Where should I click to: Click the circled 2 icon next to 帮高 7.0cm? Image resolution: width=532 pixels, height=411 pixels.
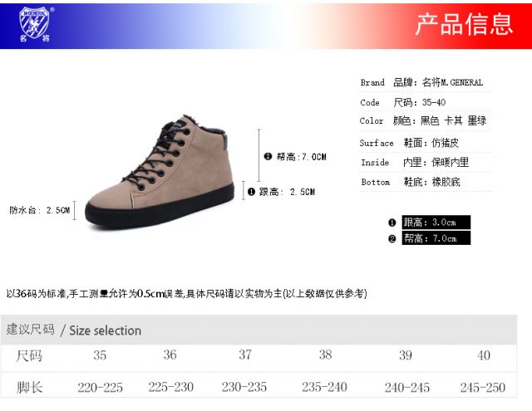[x=392, y=239]
